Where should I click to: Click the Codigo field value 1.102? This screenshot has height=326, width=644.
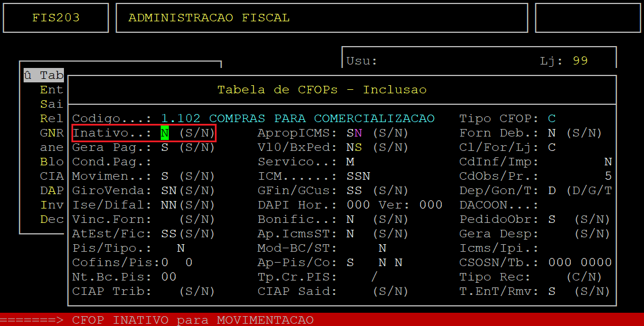[x=181, y=119]
